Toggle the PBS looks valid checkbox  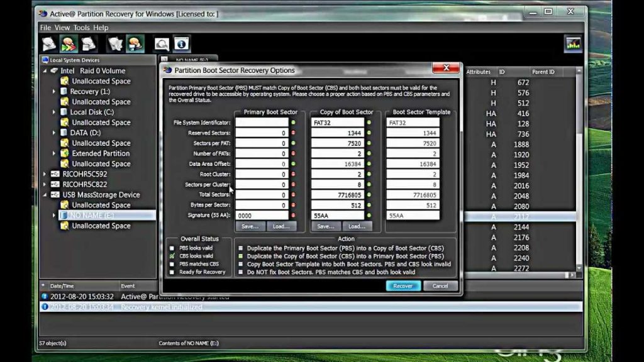point(172,248)
